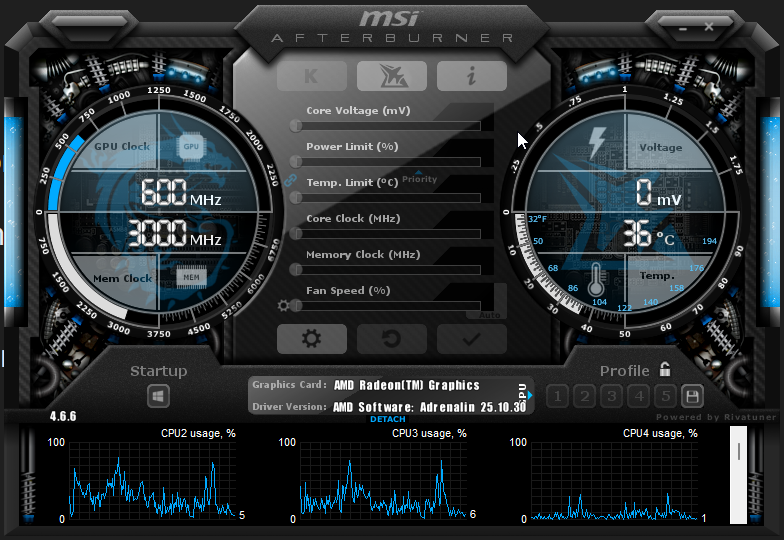Select profile slot 2
The image size is (784, 540).
pos(584,396)
